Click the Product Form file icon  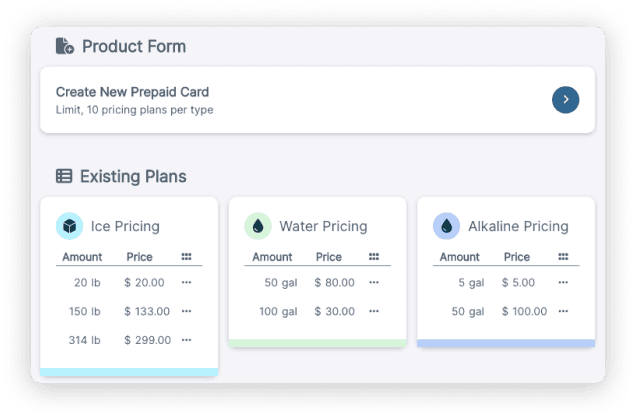65,46
